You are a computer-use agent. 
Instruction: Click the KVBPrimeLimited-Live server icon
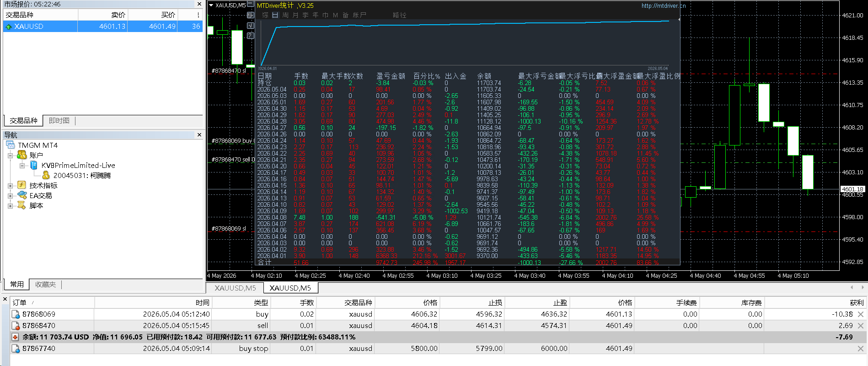(x=34, y=165)
